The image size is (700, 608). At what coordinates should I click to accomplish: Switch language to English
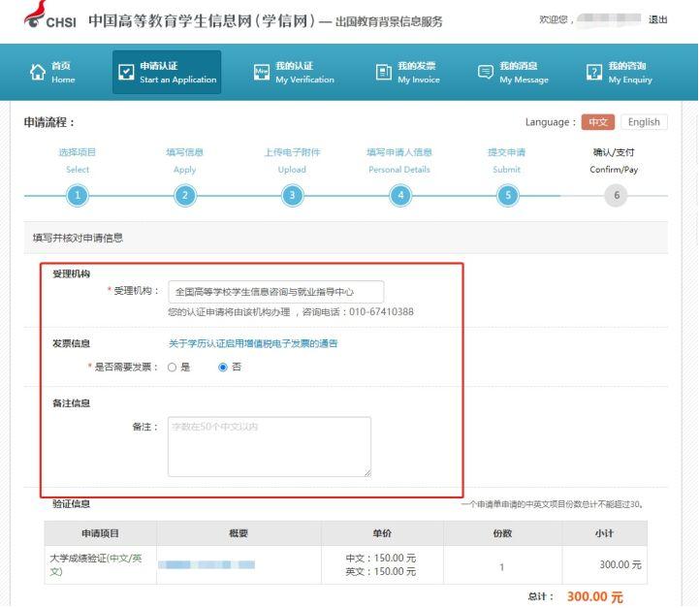[x=644, y=122]
